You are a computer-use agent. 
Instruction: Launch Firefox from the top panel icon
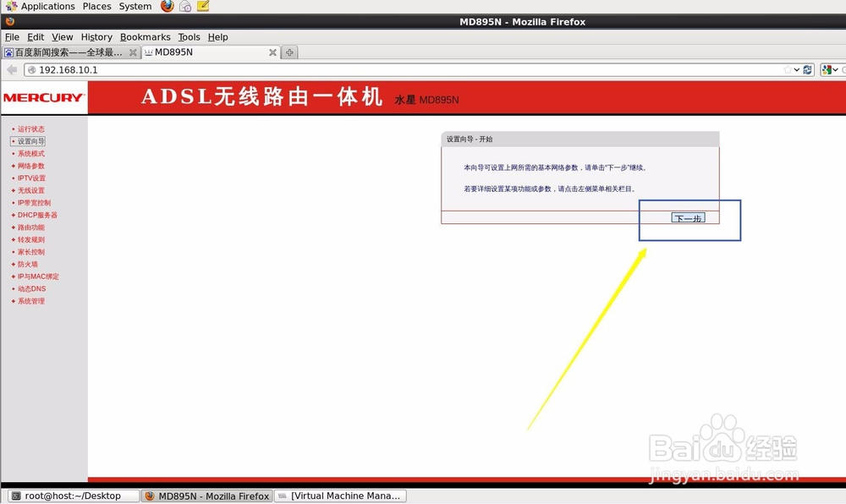click(x=167, y=6)
